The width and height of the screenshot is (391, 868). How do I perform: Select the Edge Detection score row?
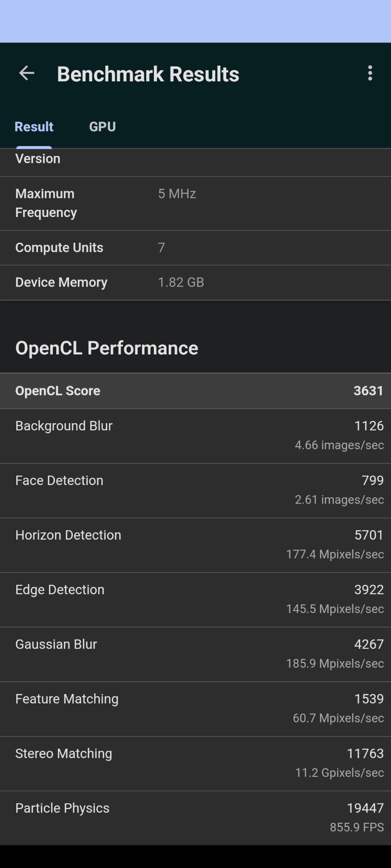click(195, 599)
